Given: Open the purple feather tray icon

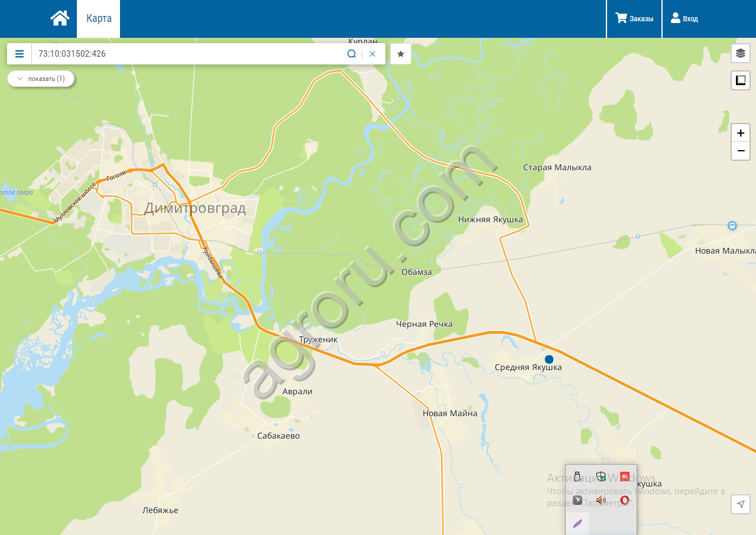Looking at the screenshot, I should pyautogui.click(x=577, y=524).
